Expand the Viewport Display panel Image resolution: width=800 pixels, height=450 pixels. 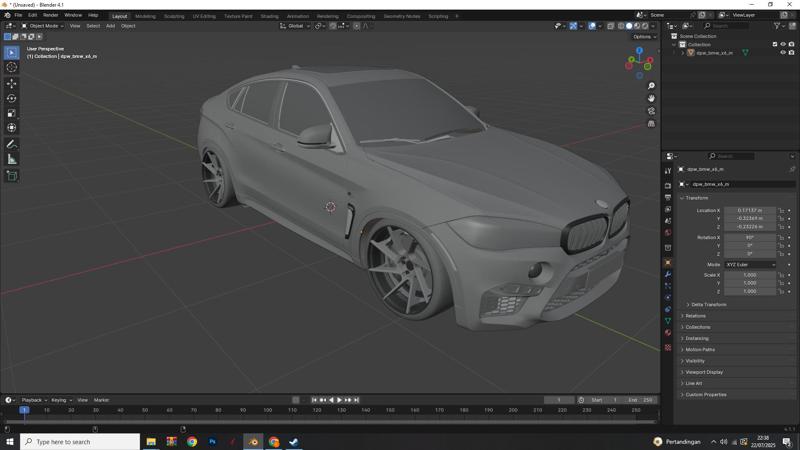704,372
